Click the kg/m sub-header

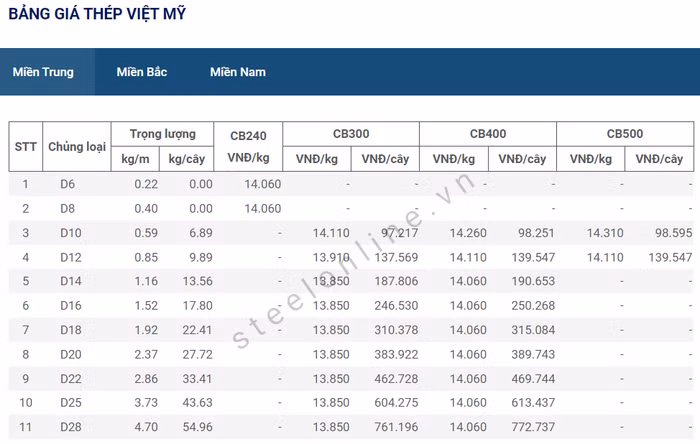click(135, 159)
